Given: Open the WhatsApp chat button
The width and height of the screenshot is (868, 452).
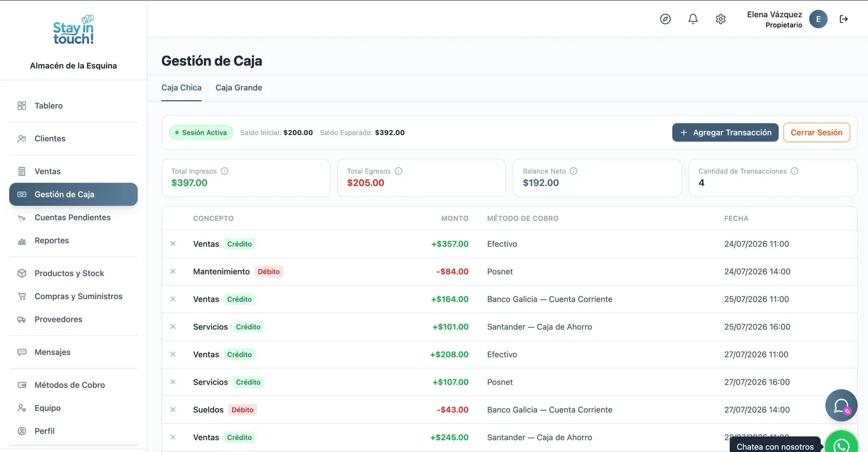Looking at the screenshot, I should [841, 443].
